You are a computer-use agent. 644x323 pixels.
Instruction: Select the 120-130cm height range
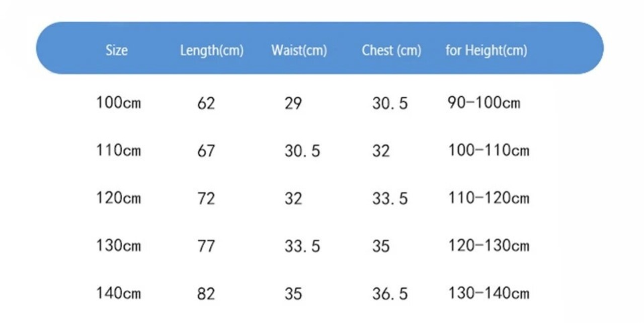click(489, 245)
